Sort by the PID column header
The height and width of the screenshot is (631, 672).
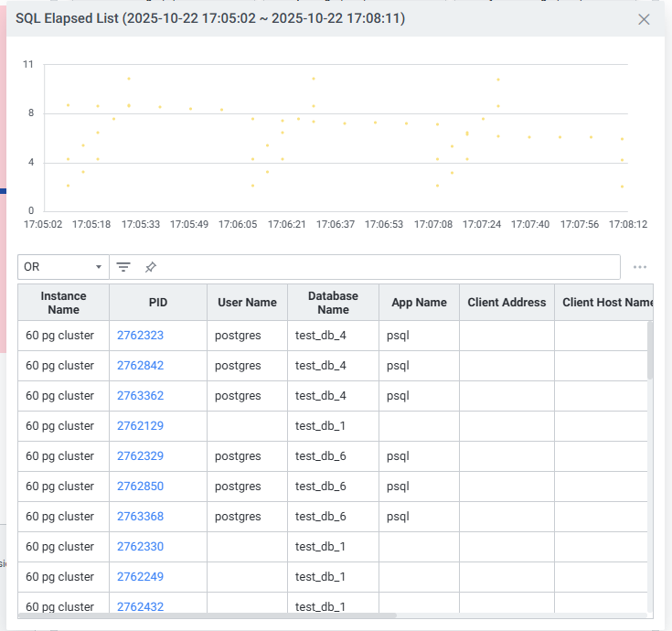pos(158,303)
